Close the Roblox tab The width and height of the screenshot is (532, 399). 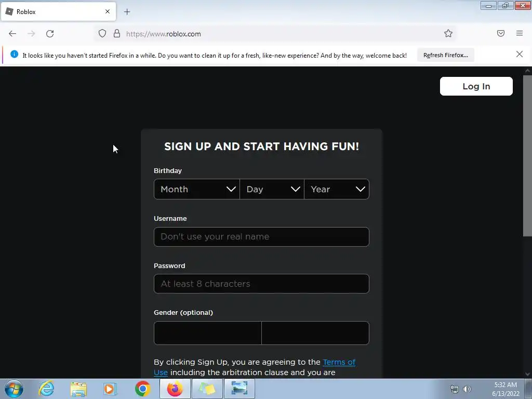pos(108,11)
